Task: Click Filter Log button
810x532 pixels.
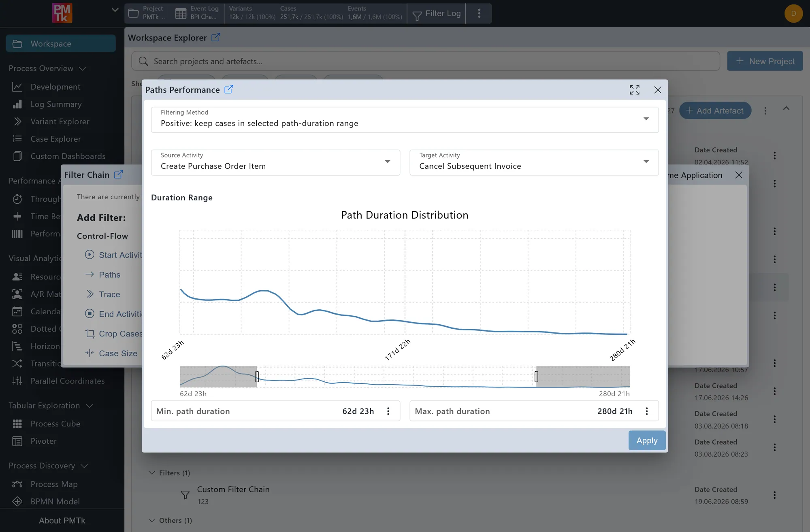Action: tap(437, 13)
